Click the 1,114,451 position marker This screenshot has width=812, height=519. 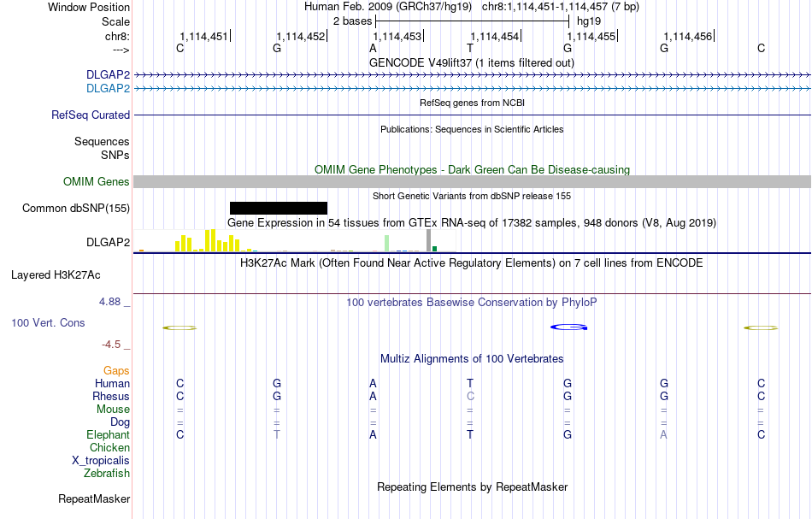pyautogui.click(x=205, y=36)
